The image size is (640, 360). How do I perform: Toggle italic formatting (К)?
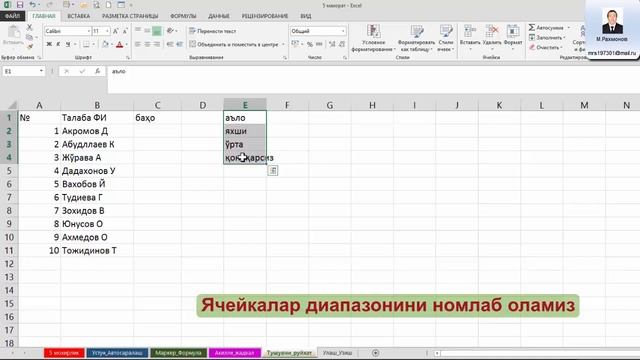58,44
